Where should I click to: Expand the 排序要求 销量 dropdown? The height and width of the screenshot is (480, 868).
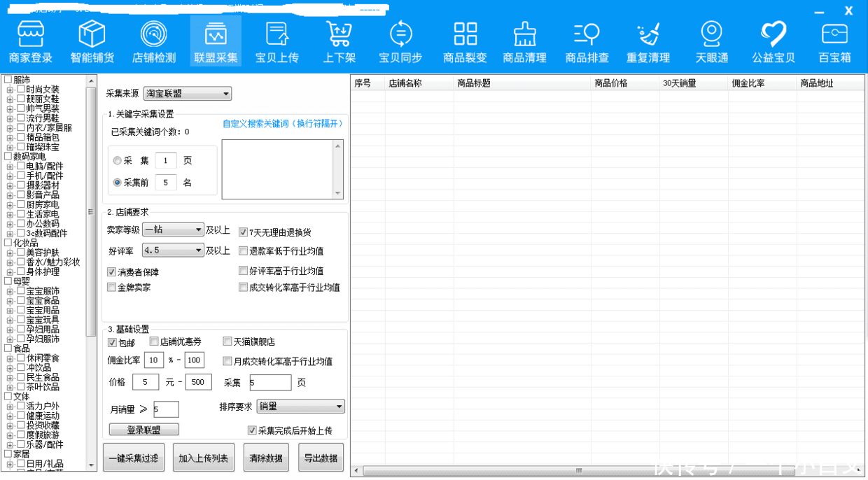(301, 407)
